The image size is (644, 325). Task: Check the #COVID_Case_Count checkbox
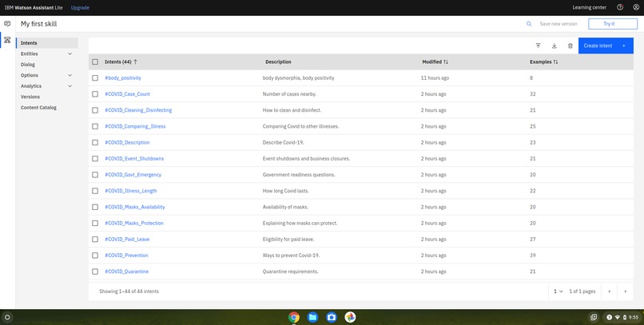pyautogui.click(x=95, y=94)
